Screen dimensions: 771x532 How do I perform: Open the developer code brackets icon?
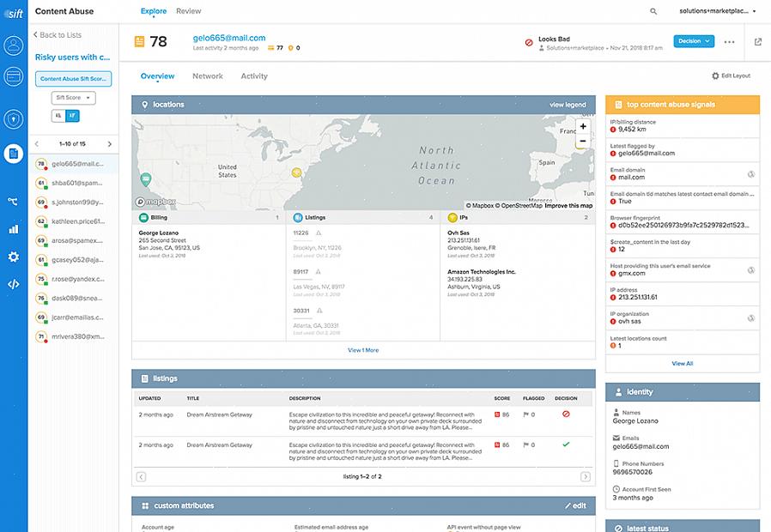click(13, 284)
